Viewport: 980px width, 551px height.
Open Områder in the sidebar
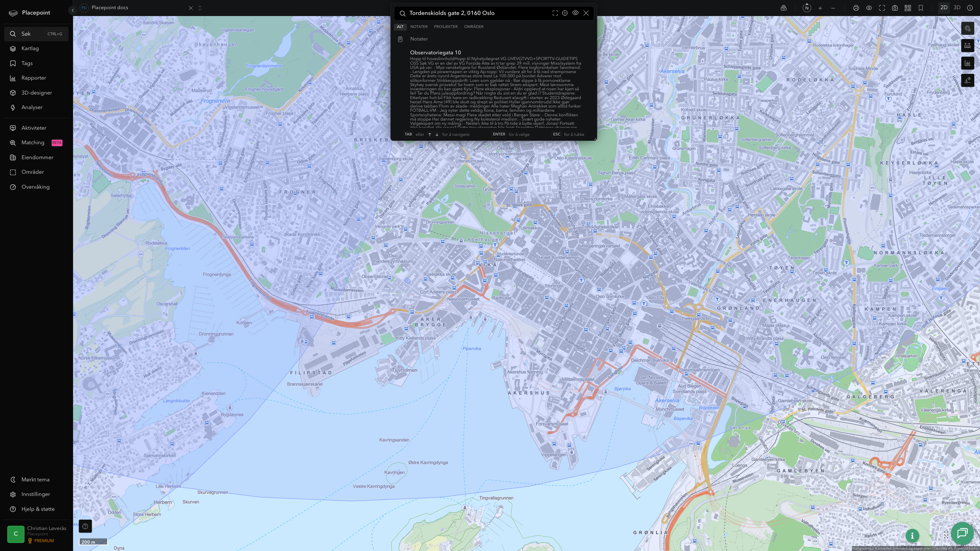36,172
